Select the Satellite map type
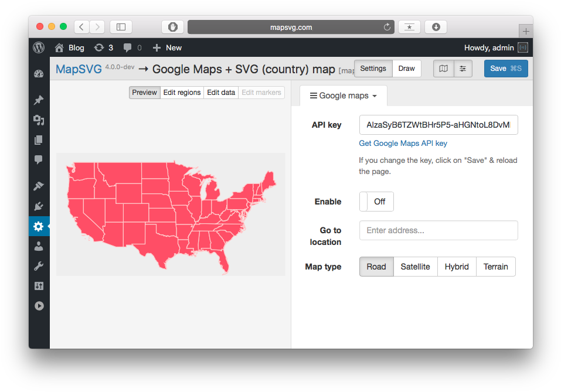Image resolution: width=561 pixels, height=392 pixels. tap(415, 267)
